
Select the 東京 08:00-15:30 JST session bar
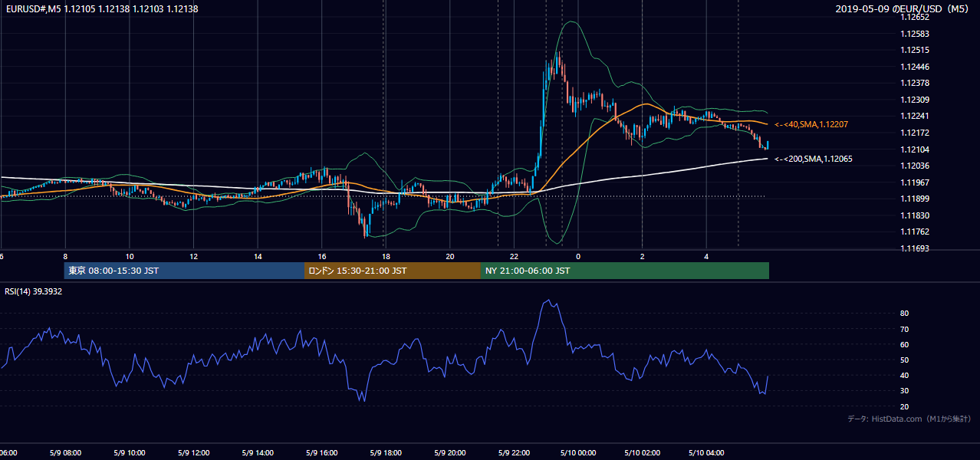click(184, 271)
